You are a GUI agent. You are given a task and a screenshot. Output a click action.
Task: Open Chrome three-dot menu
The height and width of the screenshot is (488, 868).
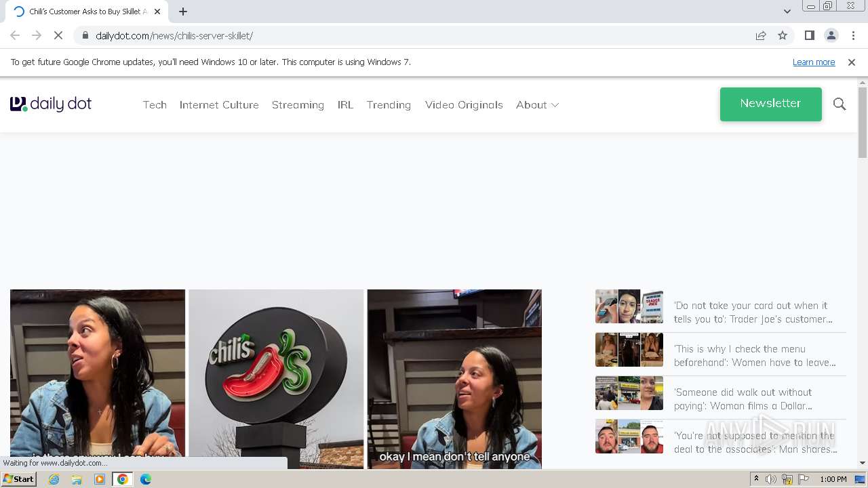click(853, 35)
